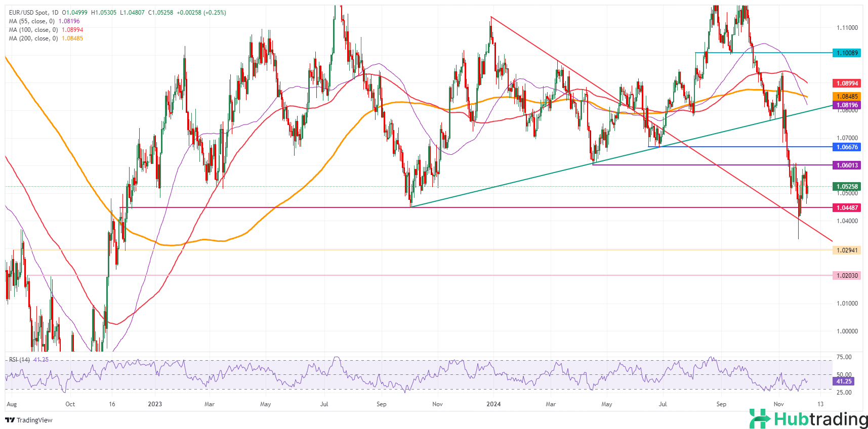Image resolution: width=868 pixels, height=429 pixels.
Task: Select the blue 1.06676 level label
Action: [x=846, y=147]
